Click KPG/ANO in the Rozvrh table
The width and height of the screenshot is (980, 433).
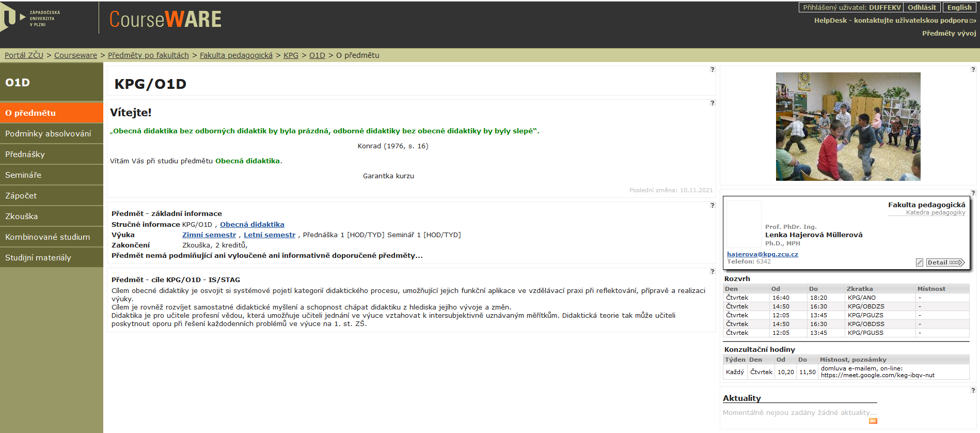click(861, 298)
